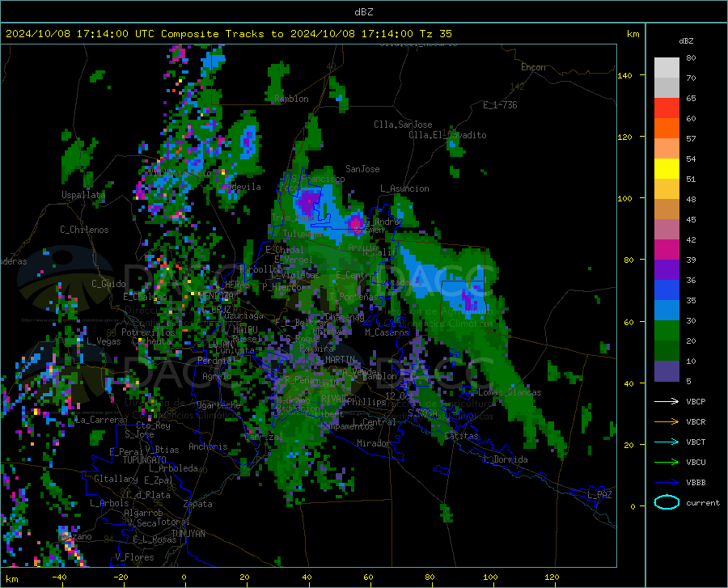
Task: Select the yellow 54 dBZ color swatch
Action: (x=667, y=169)
